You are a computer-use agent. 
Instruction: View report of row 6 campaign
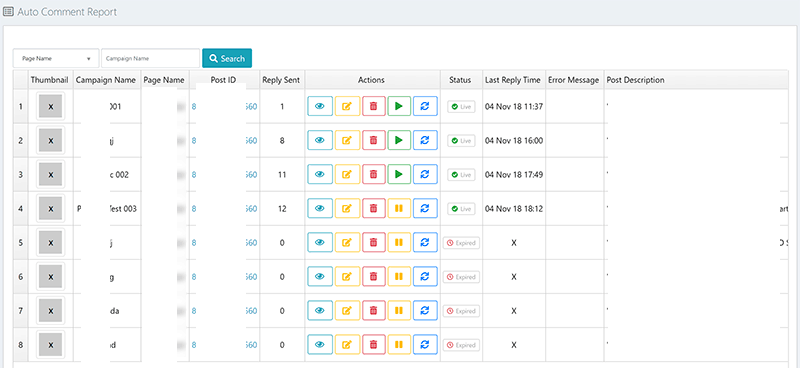320,277
